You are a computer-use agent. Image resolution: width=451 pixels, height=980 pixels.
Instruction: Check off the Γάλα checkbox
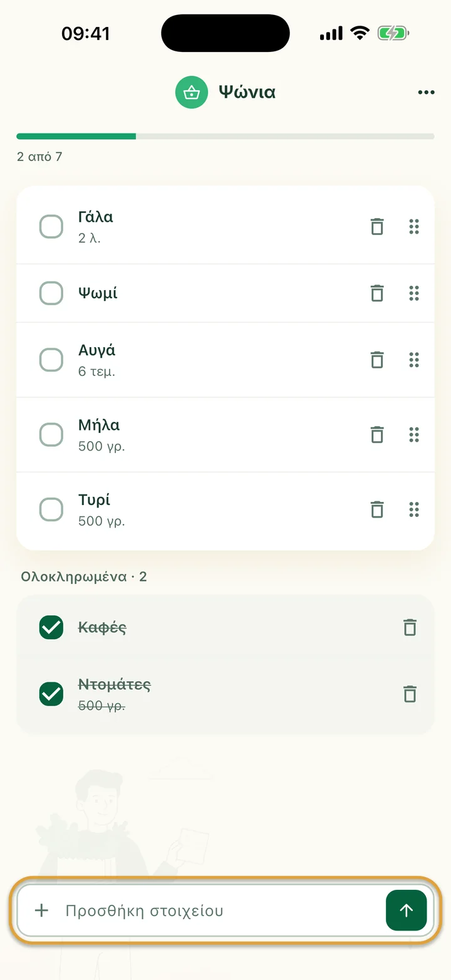tap(51, 226)
